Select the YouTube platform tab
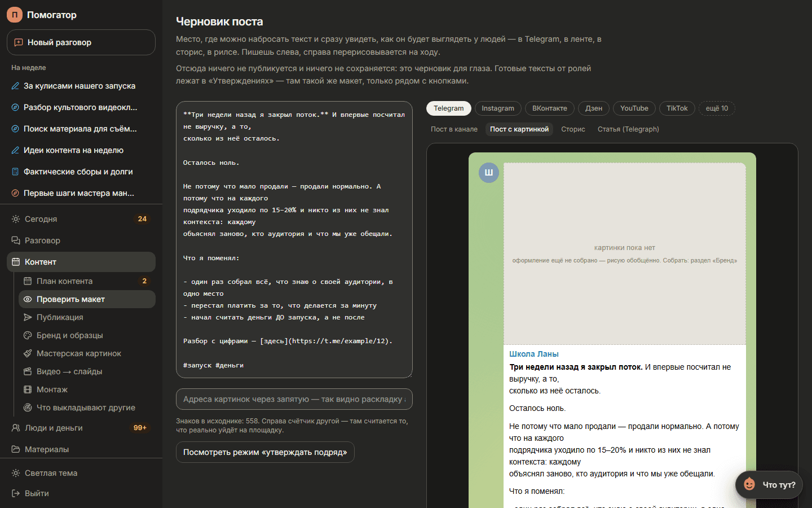 coord(634,108)
